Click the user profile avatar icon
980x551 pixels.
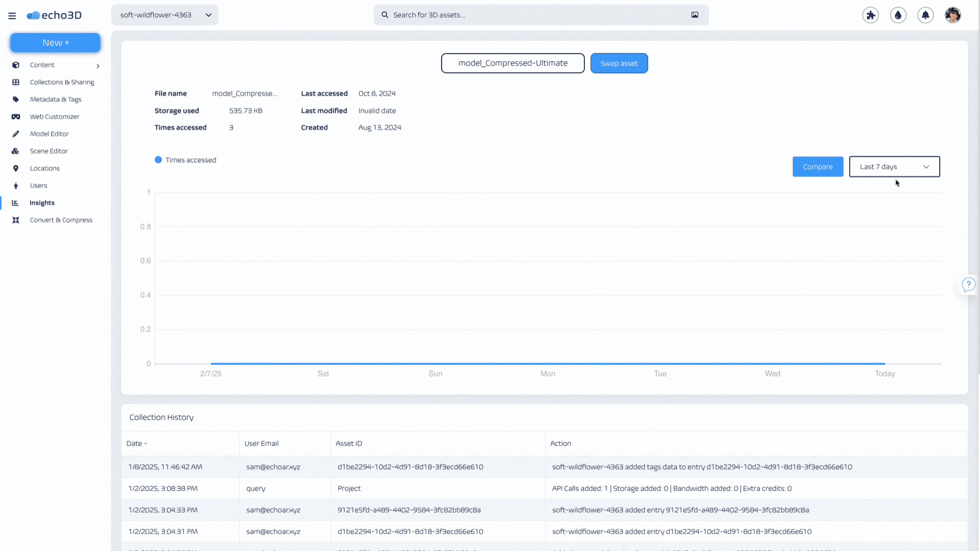[952, 15]
